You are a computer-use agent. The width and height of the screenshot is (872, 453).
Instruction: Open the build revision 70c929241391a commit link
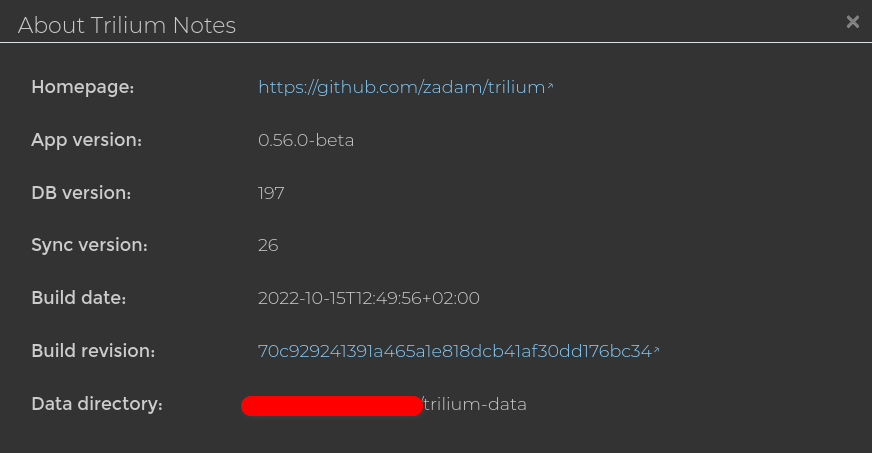pyautogui.click(x=454, y=351)
